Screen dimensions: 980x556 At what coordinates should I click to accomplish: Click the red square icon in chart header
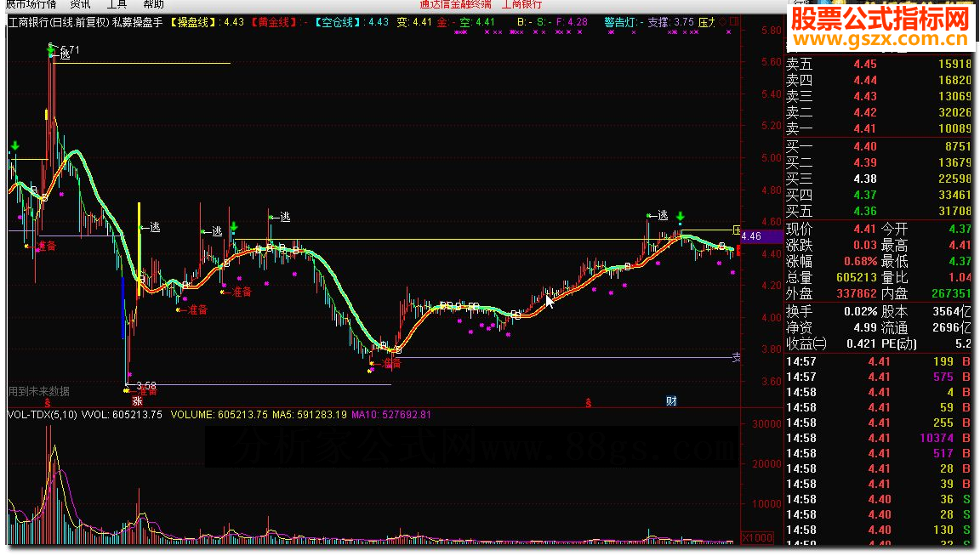[x=734, y=22]
